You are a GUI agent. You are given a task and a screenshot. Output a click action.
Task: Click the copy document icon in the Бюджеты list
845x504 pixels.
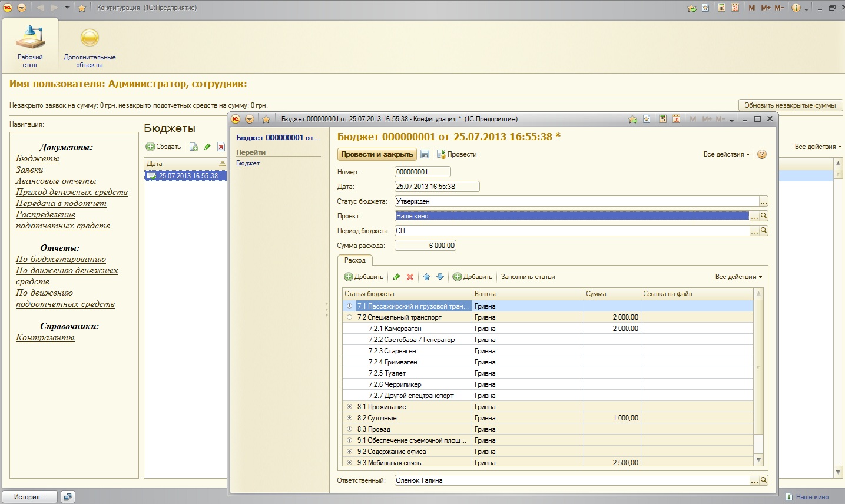194,147
